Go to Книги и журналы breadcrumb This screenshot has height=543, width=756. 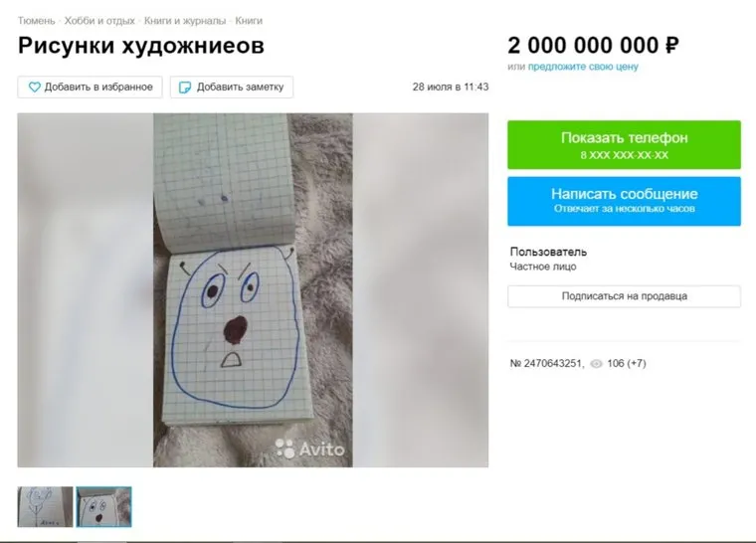pyautogui.click(x=185, y=21)
